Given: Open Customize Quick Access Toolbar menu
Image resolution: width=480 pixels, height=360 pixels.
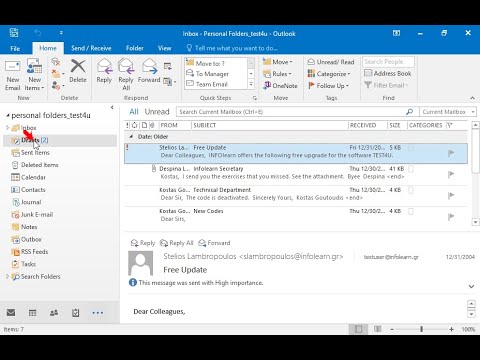Looking at the screenshot, I should pyautogui.click(x=61, y=33).
